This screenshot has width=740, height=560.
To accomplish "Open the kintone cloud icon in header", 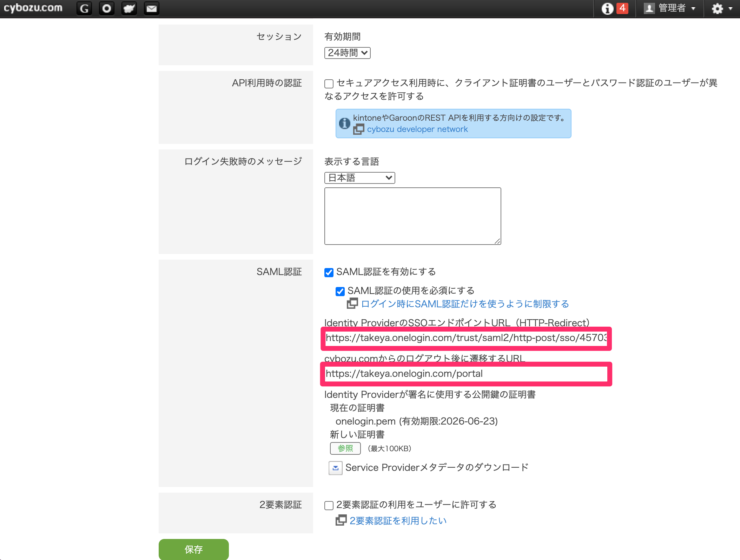I will 129,8.
